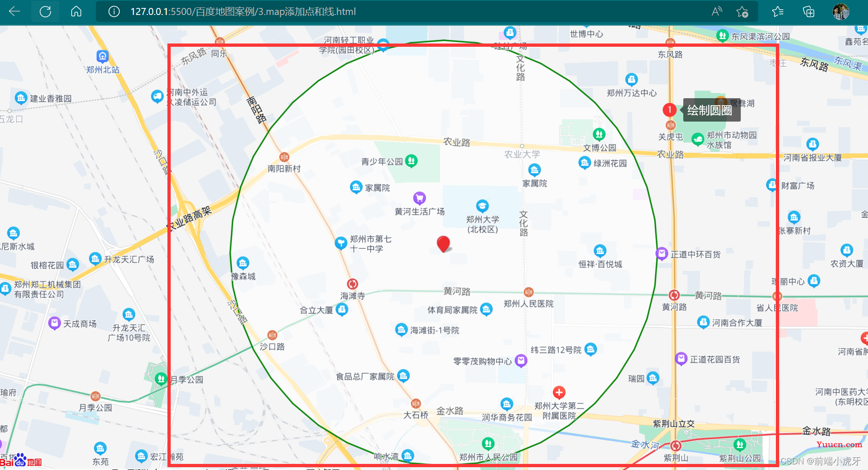Select the 食品总厂家属院 building icon
This screenshot has height=470, width=868.
pos(403,376)
